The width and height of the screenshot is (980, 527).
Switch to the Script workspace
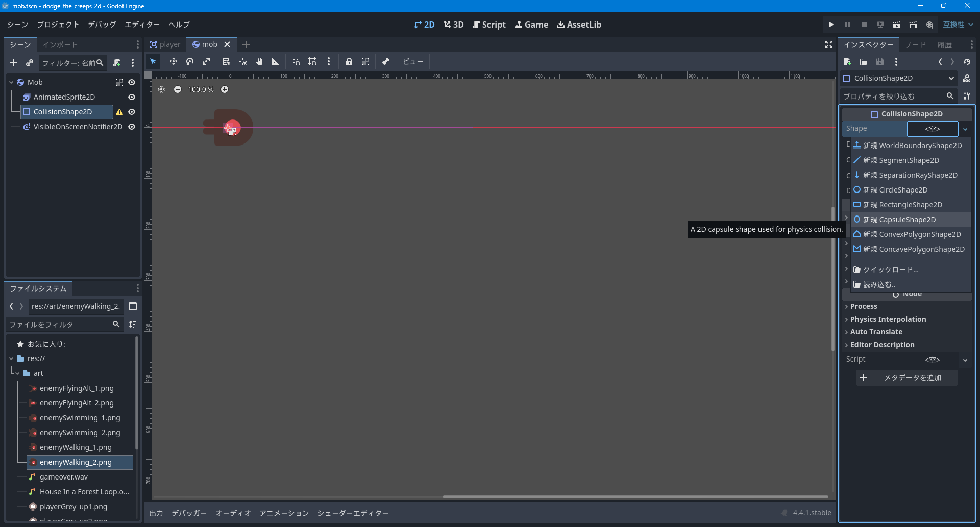tap(489, 25)
